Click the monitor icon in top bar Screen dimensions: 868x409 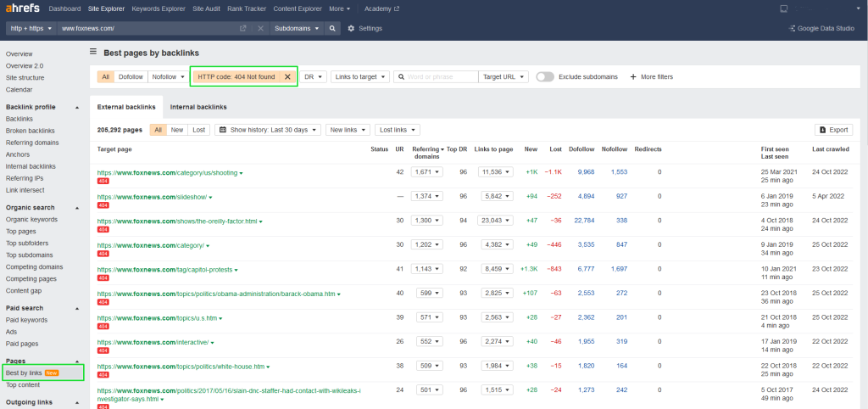tap(783, 8)
